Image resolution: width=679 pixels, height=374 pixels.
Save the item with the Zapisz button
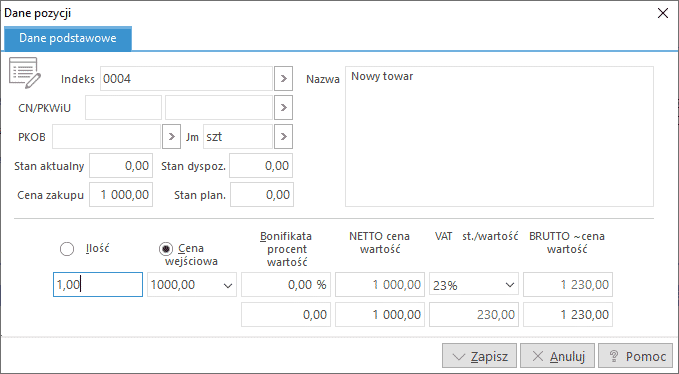[479, 356]
